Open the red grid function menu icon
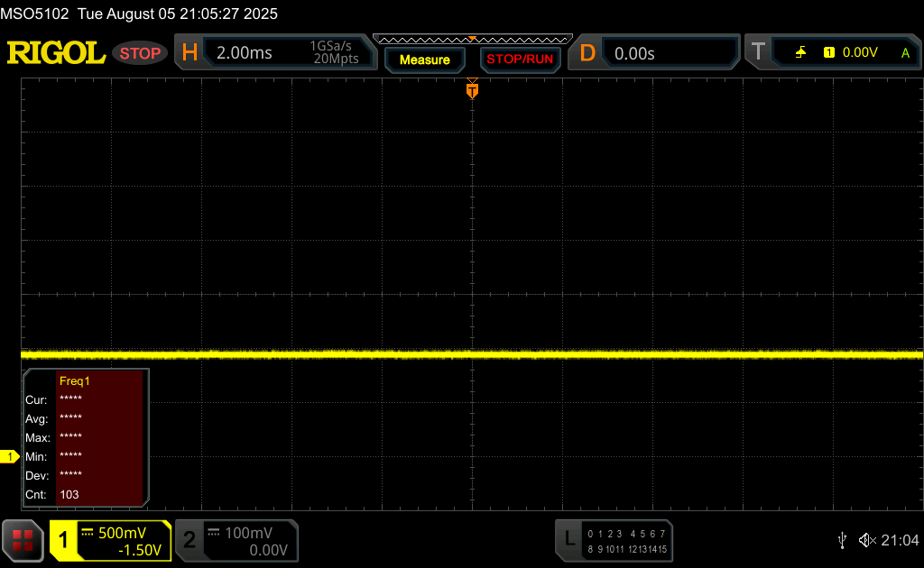 point(23,540)
